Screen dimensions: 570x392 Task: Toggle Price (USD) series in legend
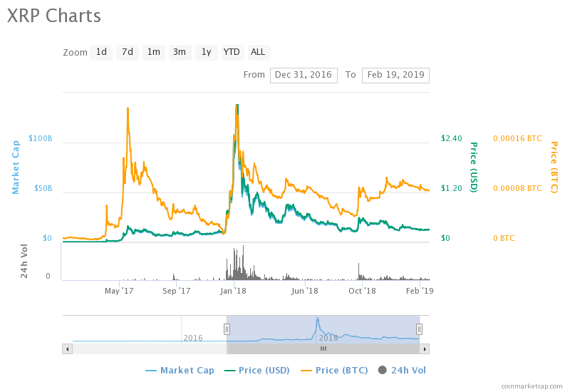(x=256, y=370)
